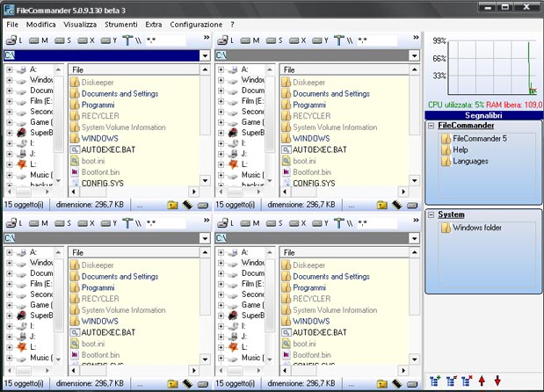This screenshot has height=392, width=544.
Task: Switch top-left panel to drive Y
Action: pyautogui.click(x=109, y=40)
